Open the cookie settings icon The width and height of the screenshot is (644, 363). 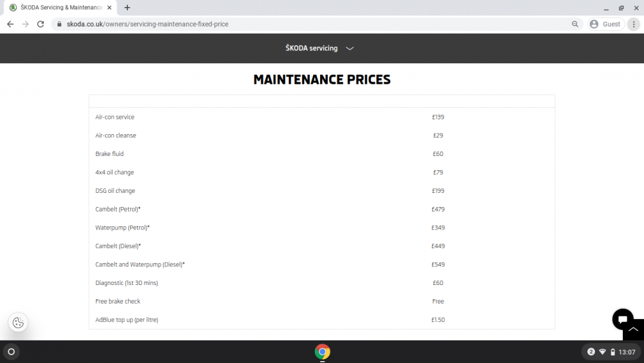point(18,323)
